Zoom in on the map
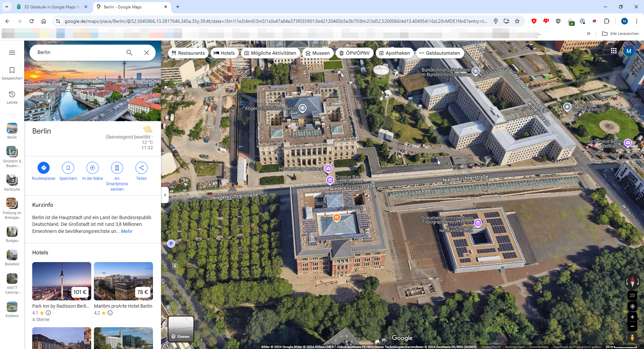Viewport: 644px width, 349px height. [632, 317]
